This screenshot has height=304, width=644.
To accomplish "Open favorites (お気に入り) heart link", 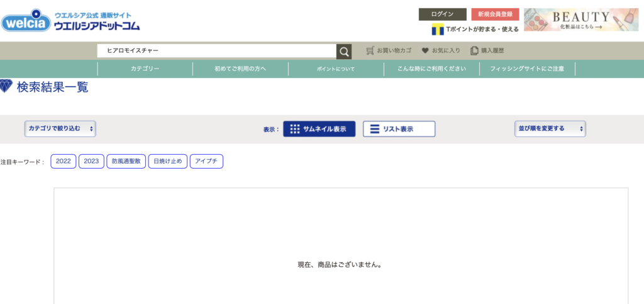I will (x=441, y=51).
